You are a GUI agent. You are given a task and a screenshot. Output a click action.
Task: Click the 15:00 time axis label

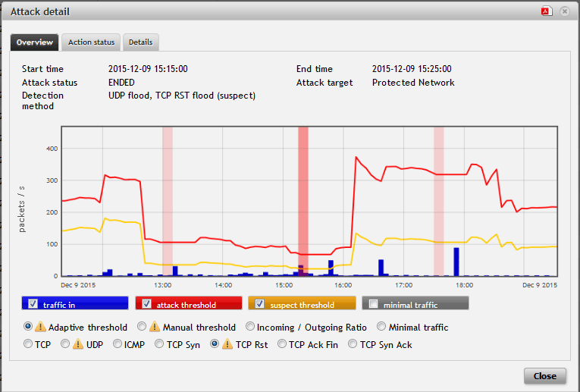click(284, 285)
